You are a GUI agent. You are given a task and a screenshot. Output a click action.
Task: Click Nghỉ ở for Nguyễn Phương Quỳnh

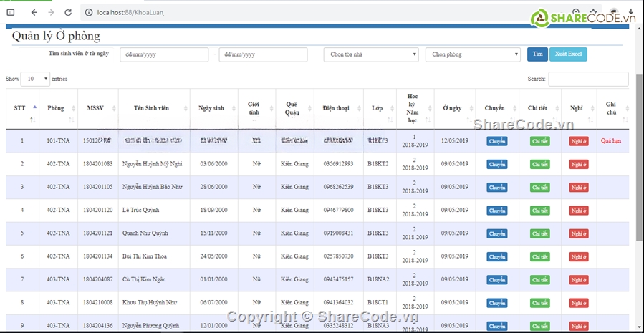(x=579, y=326)
